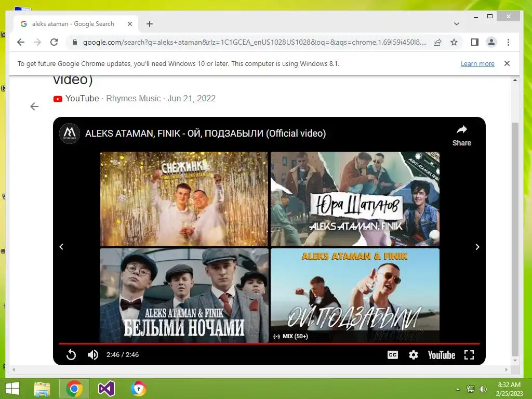The image size is (532, 399).
Task: Open the video title ОЙ, ПОДЗАБЫЛИ link
Action: click(205, 134)
